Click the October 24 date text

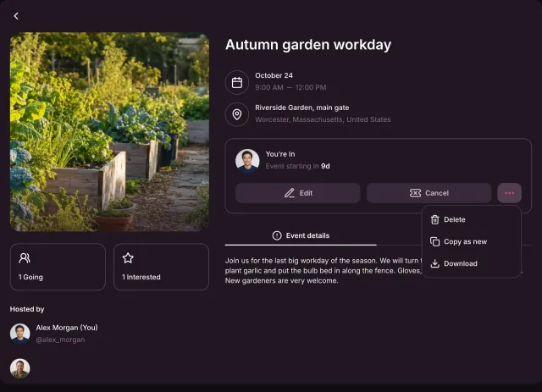(x=274, y=75)
